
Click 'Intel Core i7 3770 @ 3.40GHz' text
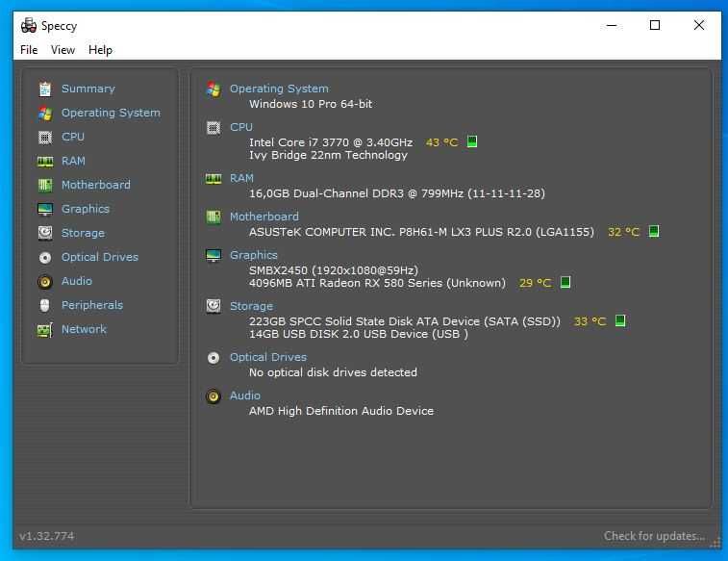pyautogui.click(x=331, y=142)
